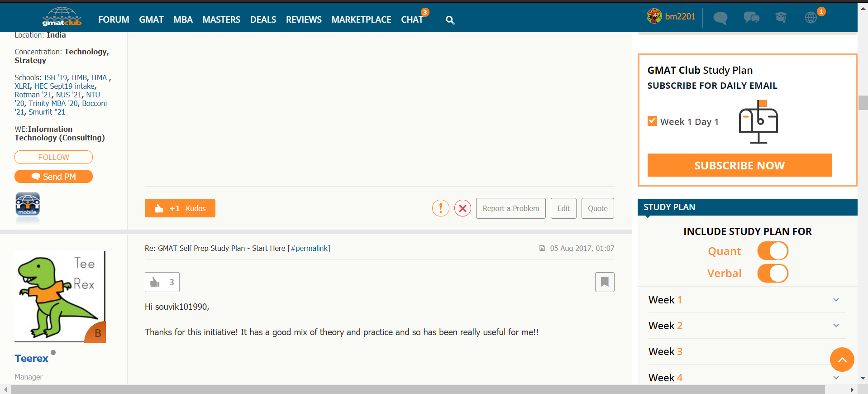The height and width of the screenshot is (394, 868).
Task: Open the FORUM menu
Action: tap(114, 19)
